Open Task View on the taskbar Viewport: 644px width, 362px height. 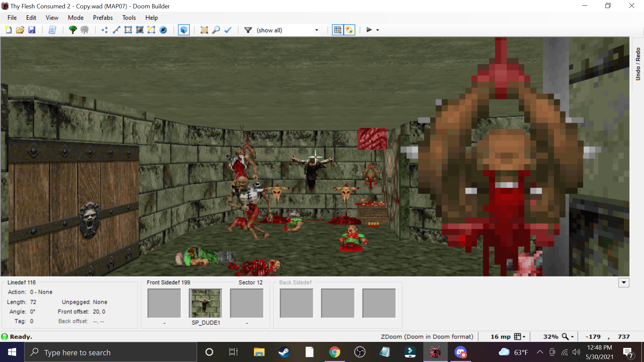233,352
